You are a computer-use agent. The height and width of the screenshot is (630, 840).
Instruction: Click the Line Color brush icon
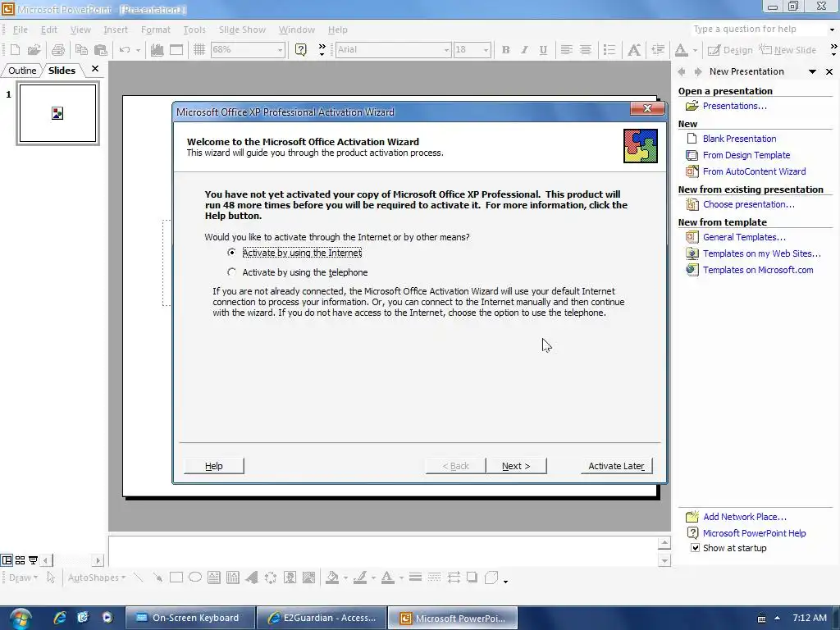pyautogui.click(x=360, y=577)
